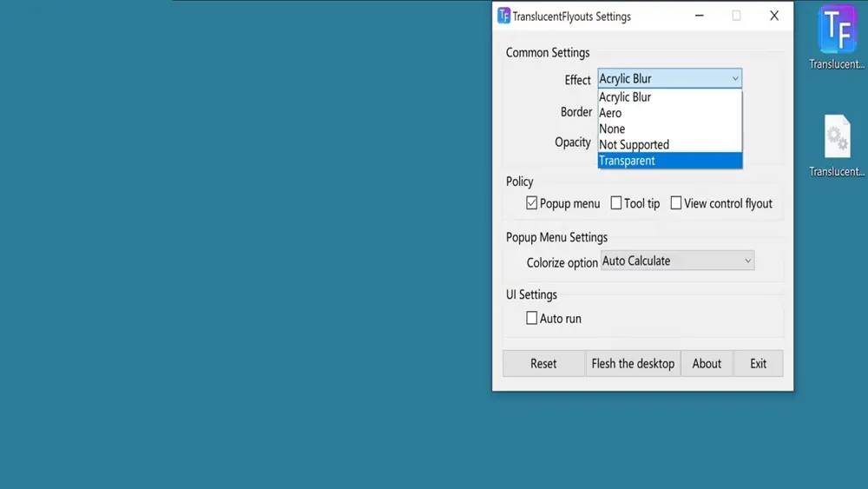Choose Not Supported from the Effect list
The image size is (868, 489).
point(670,144)
